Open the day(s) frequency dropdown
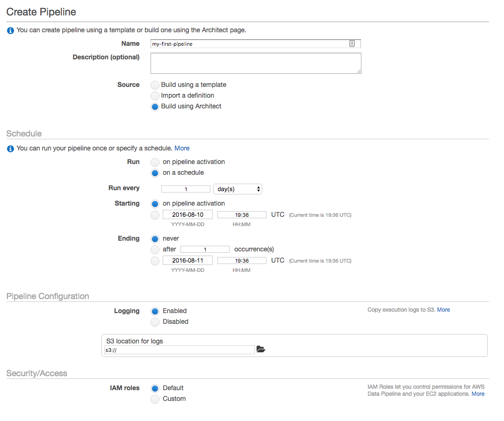Screen dimensions: 504x421 click(x=238, y=189)
